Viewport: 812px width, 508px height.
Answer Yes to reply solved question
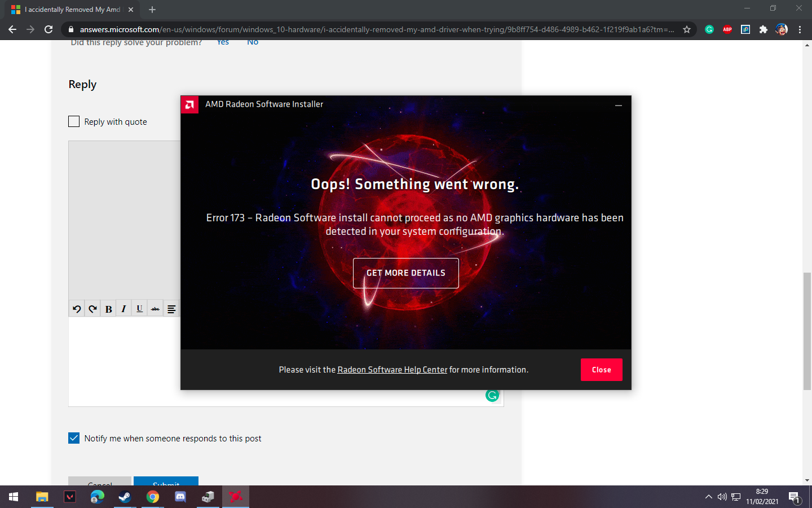[223, 42]
